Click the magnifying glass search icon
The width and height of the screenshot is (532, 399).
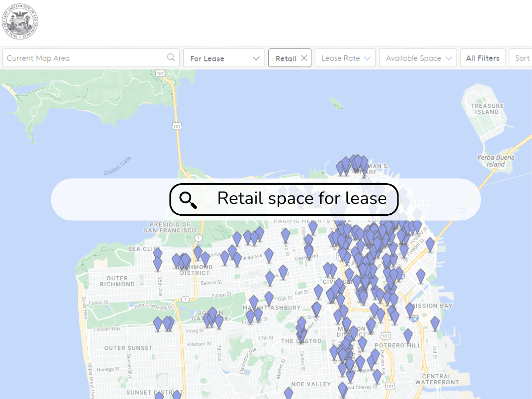coord(170,58)
